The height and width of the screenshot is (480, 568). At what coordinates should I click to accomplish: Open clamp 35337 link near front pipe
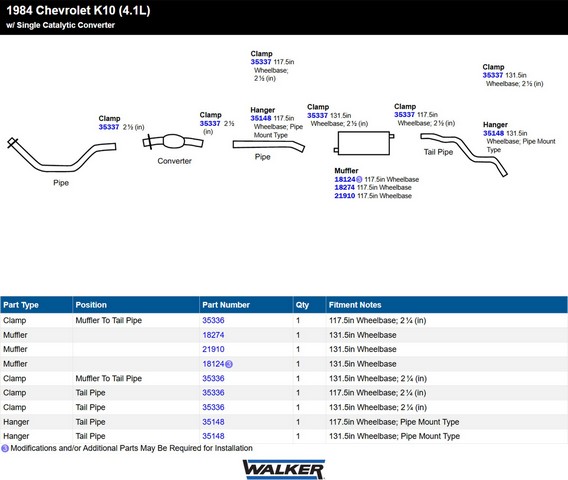point(109,127)
